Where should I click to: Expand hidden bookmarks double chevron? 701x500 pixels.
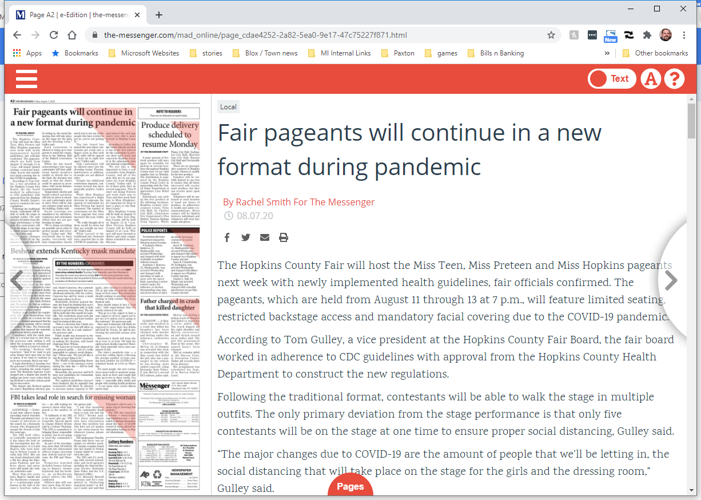[x=607, y=53]
